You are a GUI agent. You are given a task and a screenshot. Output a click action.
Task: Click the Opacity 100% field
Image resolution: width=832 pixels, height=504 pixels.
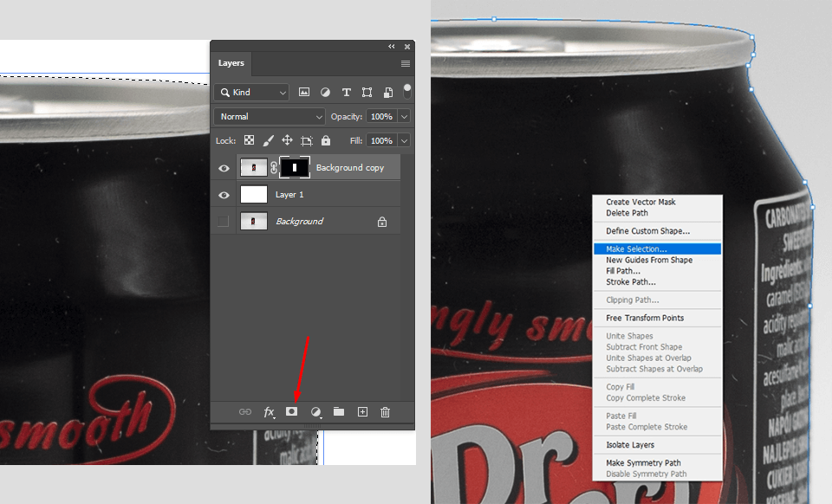[x=381, y=117]
